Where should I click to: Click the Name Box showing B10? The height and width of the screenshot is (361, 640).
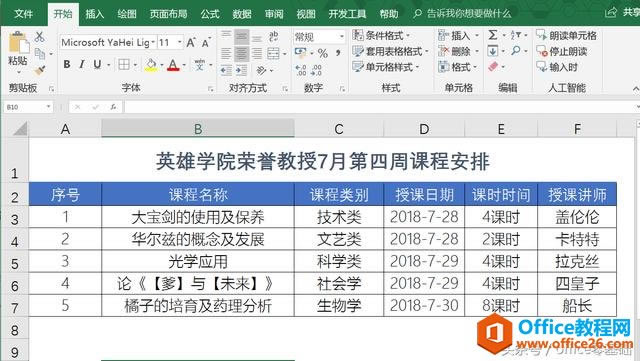pyautogui.click(x=28, y=107)
